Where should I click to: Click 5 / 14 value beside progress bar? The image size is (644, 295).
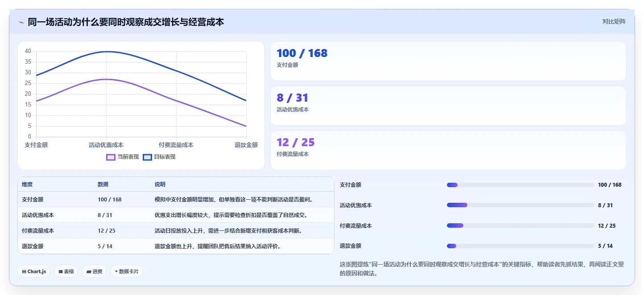(605, 246)
